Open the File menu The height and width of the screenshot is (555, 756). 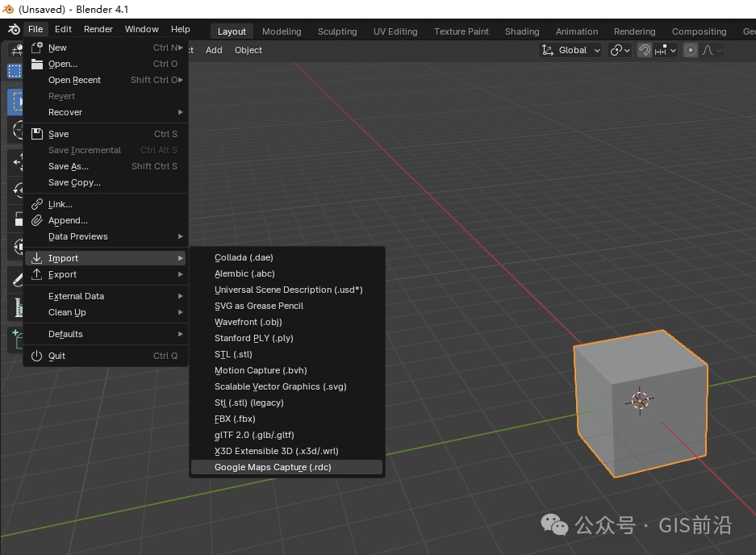coord(36,29)
